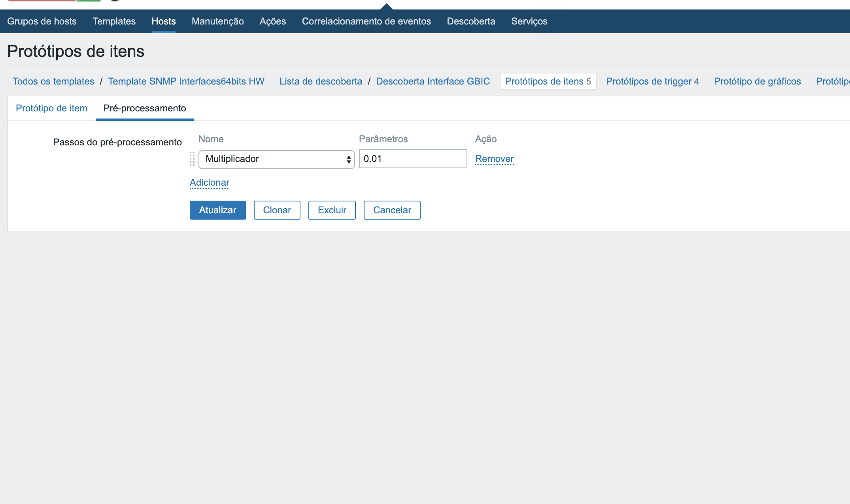Open the Templates menu item
850x504 pixels.
click(114, 21)
